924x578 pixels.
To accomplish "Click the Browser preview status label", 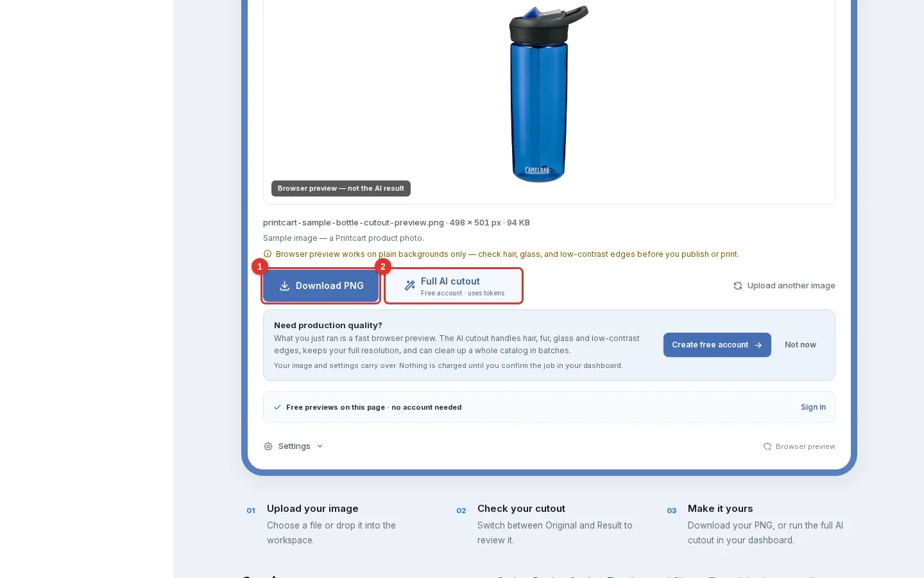I will coord(805,446).
